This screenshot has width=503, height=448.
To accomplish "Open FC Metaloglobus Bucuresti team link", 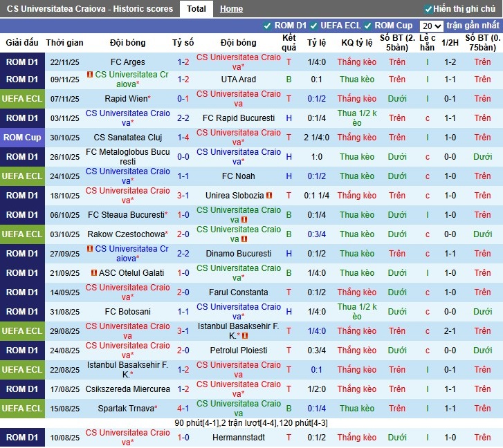I will pos(128,157).
